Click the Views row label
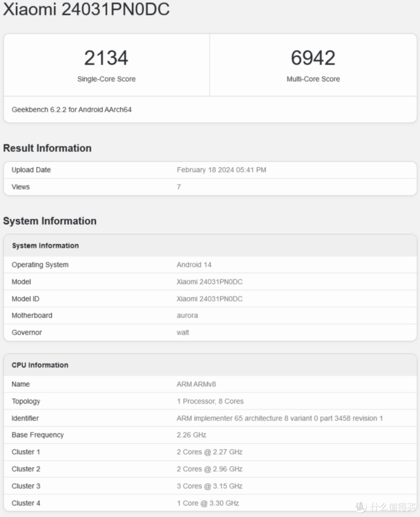The width and height of the screenshot is (420, 517). [x=21, y=187]
